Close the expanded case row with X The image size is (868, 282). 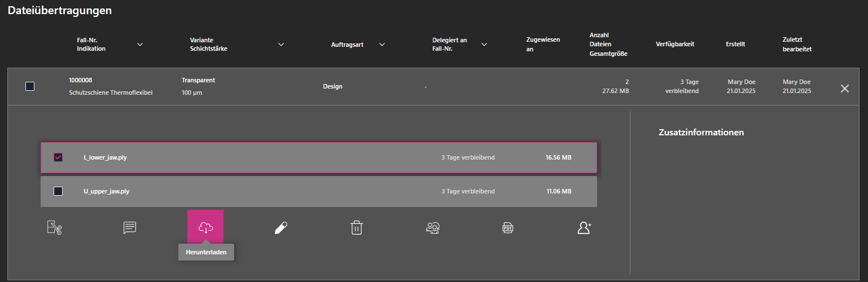[845, 89]
